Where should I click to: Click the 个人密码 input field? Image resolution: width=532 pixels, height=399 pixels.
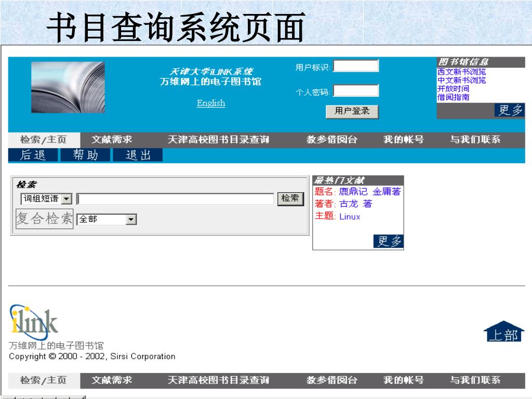coord(356,90)
